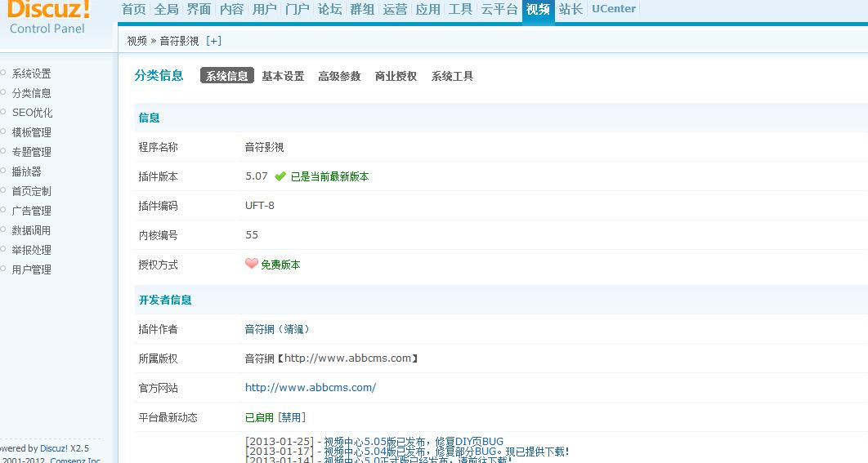Open the 门户 top menu

298,10
